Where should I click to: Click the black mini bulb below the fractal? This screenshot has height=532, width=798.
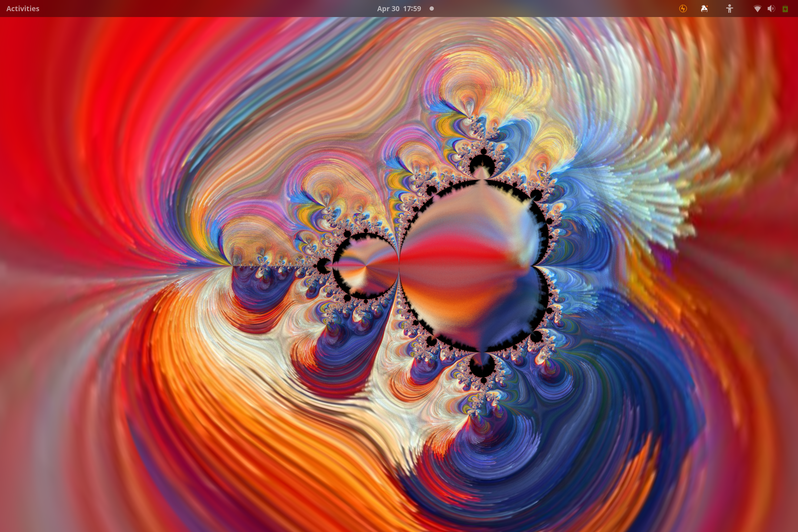tap(482, 368)
